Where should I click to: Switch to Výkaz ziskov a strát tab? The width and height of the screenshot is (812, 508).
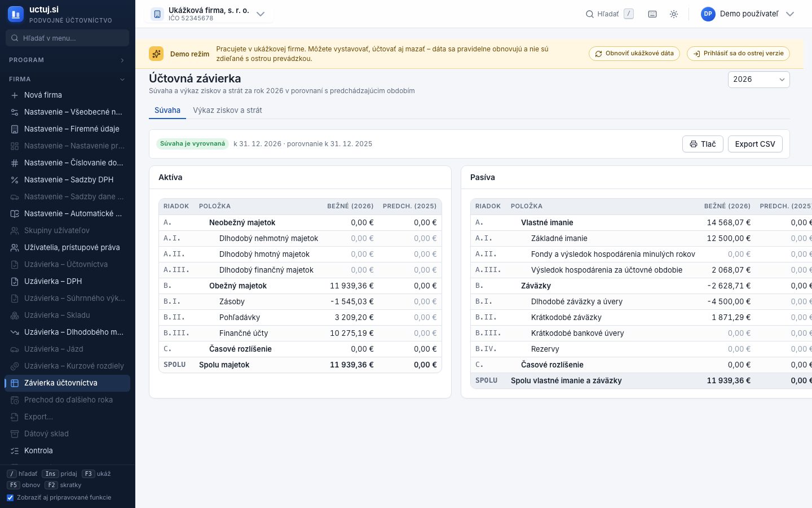pyautogui.click(x=227, y=110)
